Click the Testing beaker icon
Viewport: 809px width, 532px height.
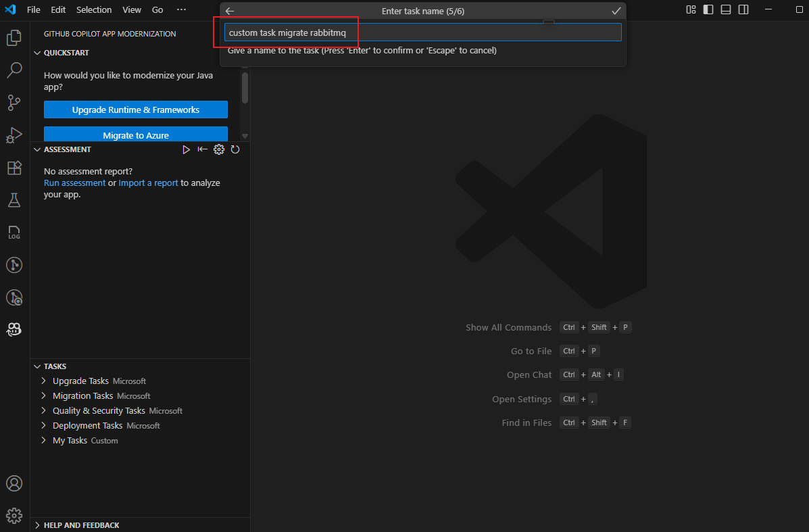point(14,199)
